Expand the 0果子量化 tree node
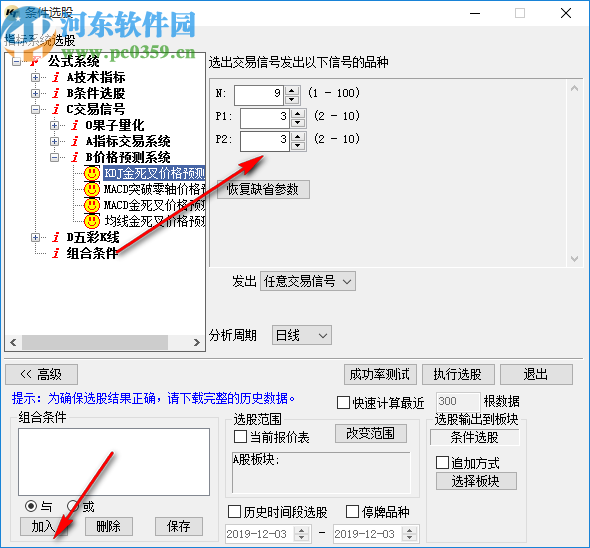The width and height of the screenshot is (590, 548). pyautogui.click(x=55, y=125)
